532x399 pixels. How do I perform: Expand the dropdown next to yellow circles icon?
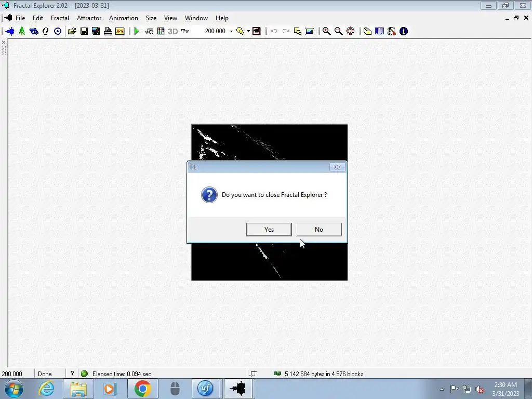click(248, 31)
